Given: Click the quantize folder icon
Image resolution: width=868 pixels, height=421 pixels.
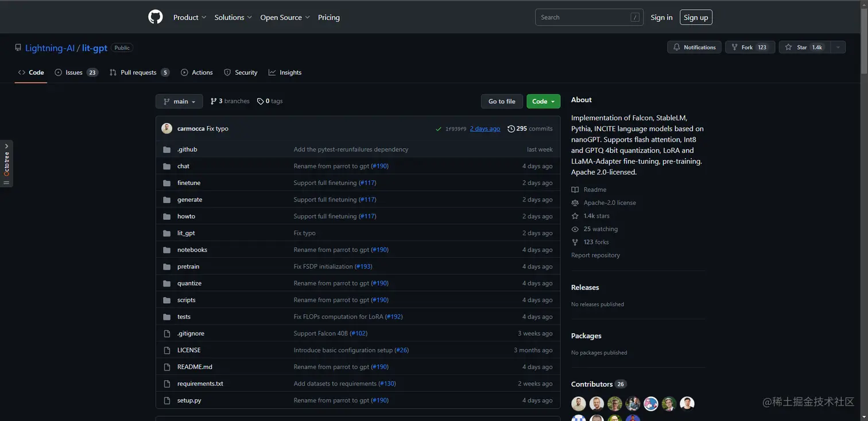Looking at the screenshot, I should click(167, 283).
